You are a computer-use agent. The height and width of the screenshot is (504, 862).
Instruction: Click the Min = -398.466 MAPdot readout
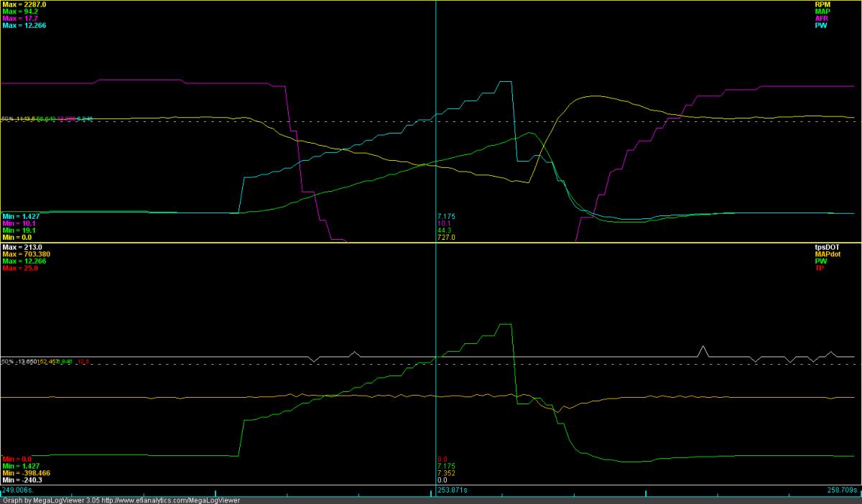coord(27,473)
